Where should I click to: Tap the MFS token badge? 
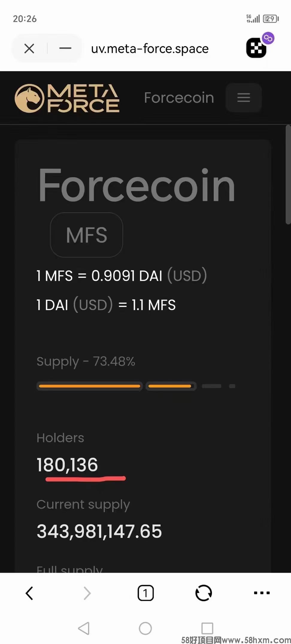pyautogui.click(x=87, y=235)
